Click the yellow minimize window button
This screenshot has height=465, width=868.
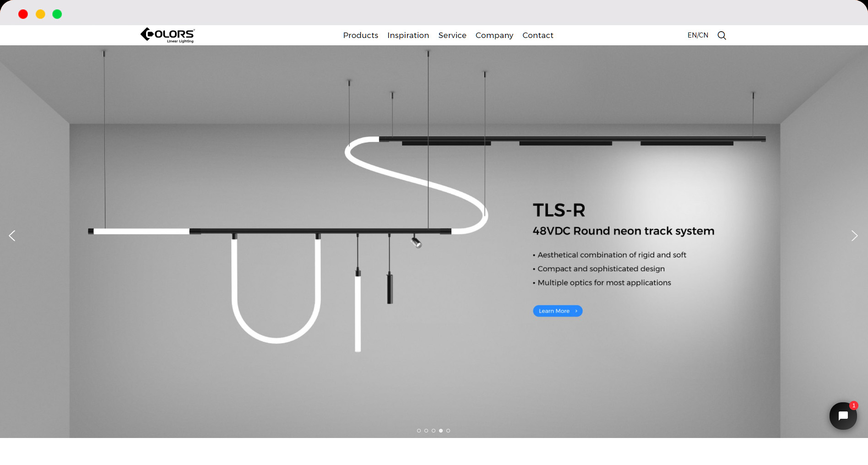pos(40,14)
